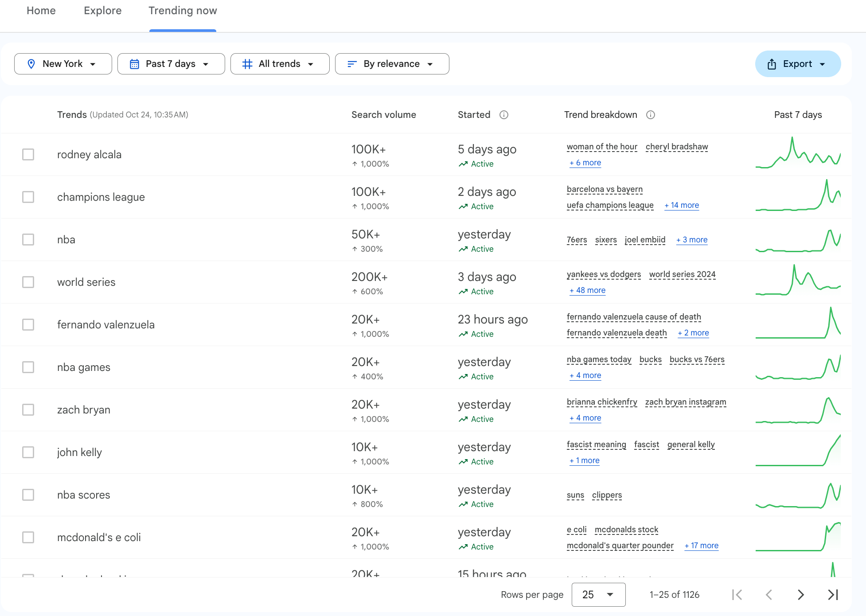Image resolution: width=866 pixels, height=616 pixels.
Task: Open the Past 7 days time range dropdown
Action: [x=171, y=64]
